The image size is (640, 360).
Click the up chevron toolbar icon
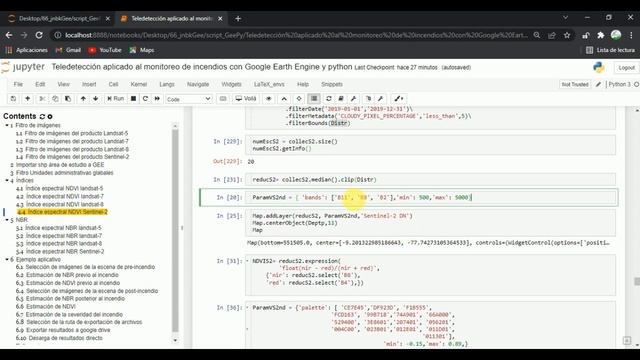284,99
